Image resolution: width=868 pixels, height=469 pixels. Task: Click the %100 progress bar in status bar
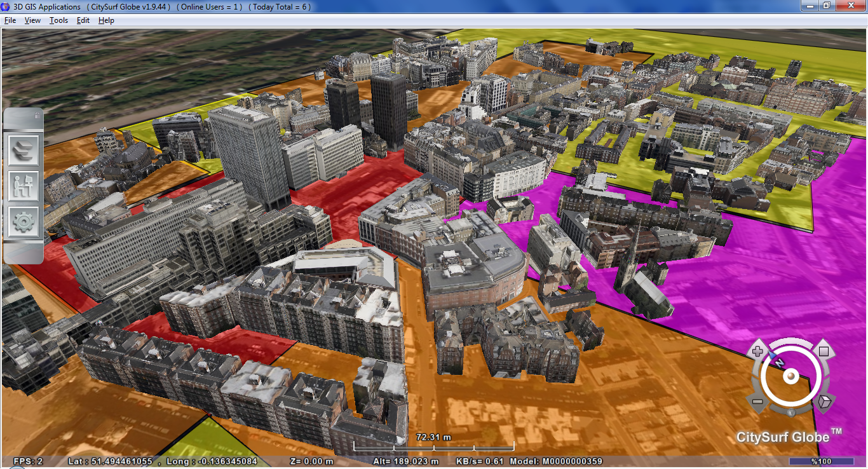tap(822, 461)
